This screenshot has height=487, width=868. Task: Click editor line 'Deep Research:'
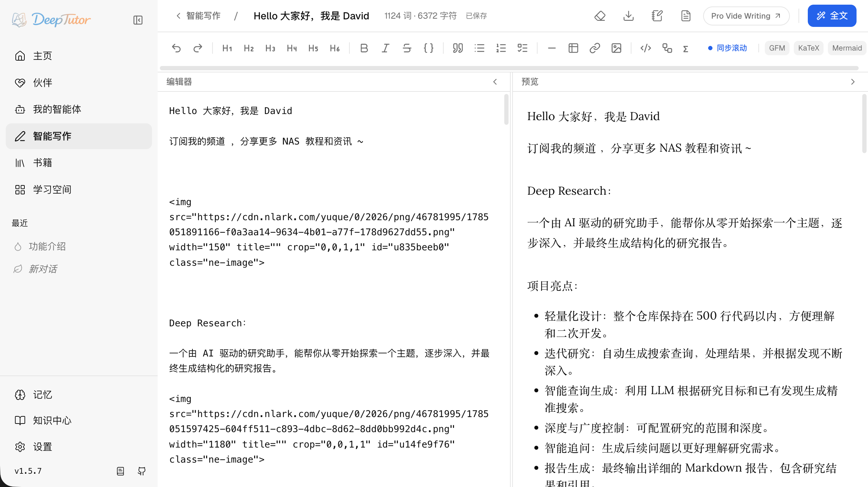tap(208, 323)
